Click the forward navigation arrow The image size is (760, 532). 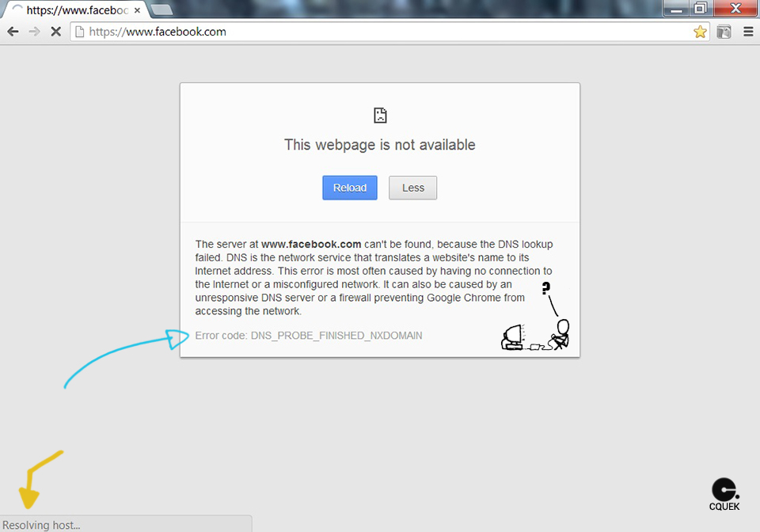click(x=34, y=32)
